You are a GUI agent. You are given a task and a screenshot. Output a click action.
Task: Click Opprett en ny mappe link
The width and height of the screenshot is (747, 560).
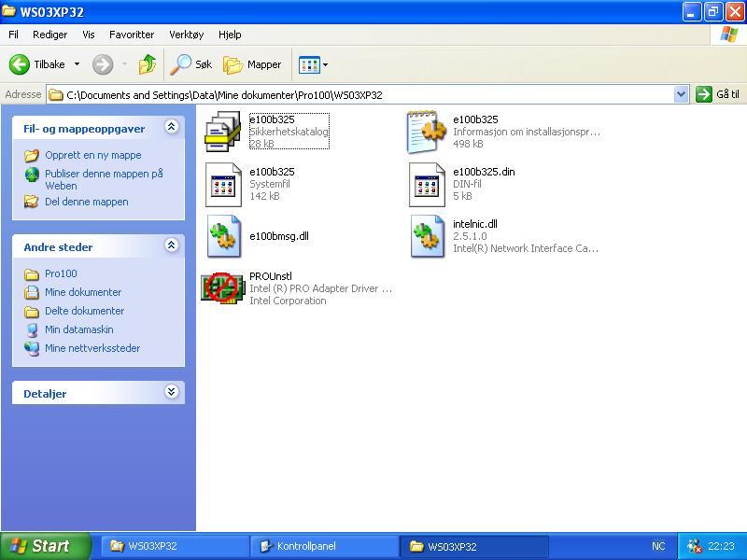93,155
